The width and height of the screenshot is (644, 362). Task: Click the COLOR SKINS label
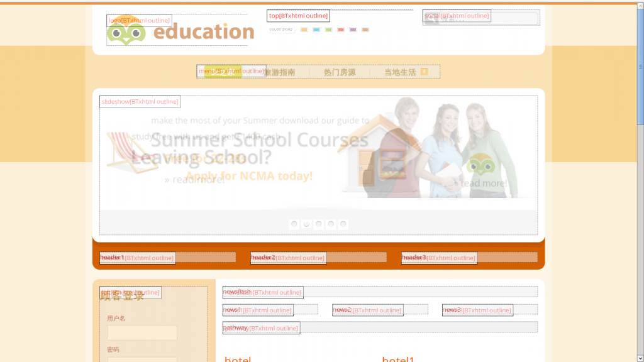click(x=281, y=30)
